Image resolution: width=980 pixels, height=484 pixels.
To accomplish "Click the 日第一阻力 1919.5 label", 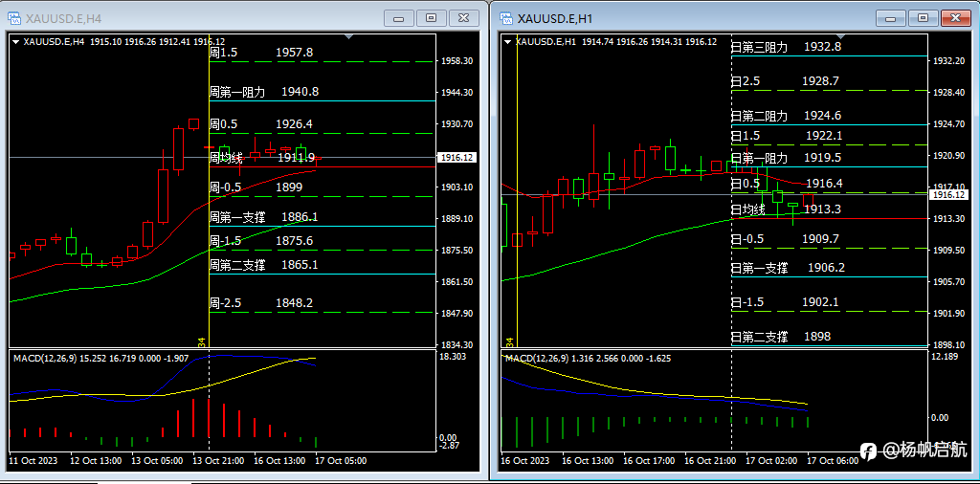I will 787,158.
